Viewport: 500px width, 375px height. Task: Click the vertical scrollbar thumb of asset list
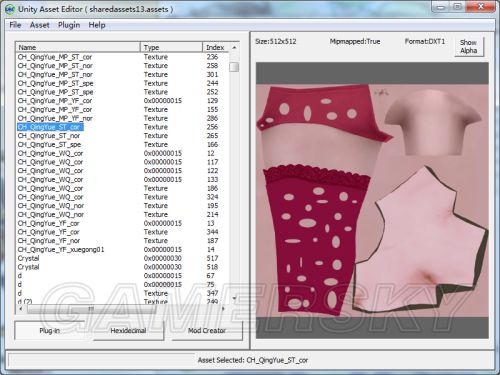pos(234,67)
